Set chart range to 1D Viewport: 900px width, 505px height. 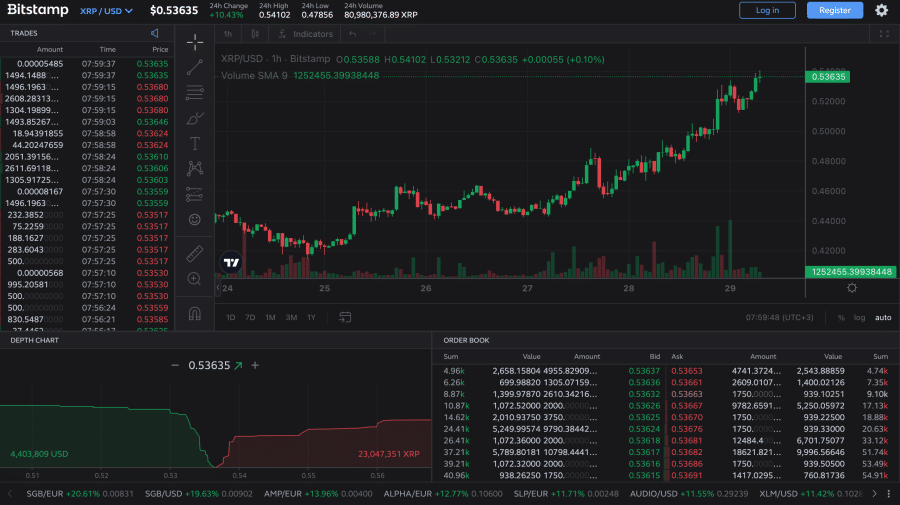230,317
